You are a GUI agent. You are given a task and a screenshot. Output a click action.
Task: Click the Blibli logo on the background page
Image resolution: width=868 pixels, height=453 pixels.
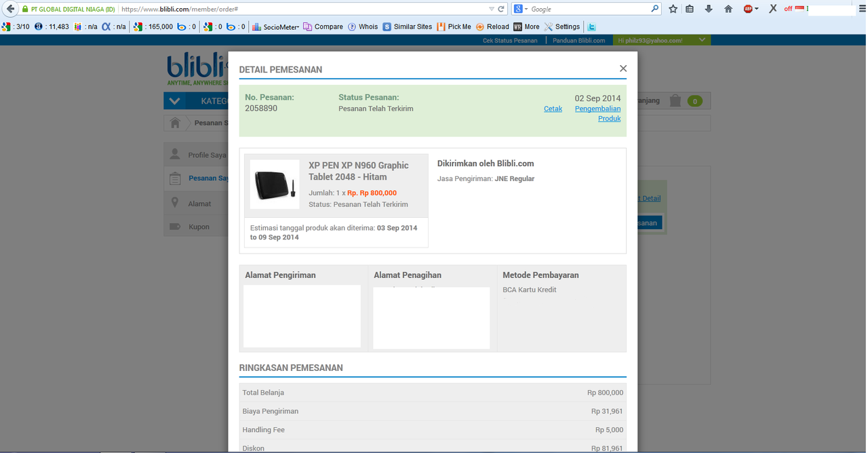(x=197, y=68)
